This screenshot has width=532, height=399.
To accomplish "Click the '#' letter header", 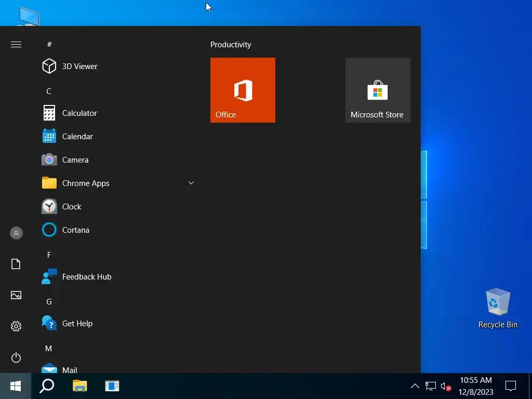I will tap(49, 45).
